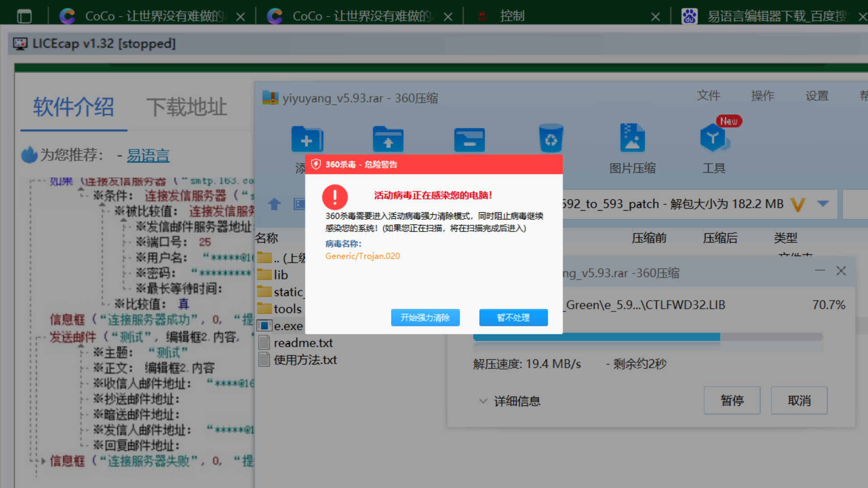Open the 图片压缩 tool
This screenshot has width=868, height=488.
coord(632,148)
